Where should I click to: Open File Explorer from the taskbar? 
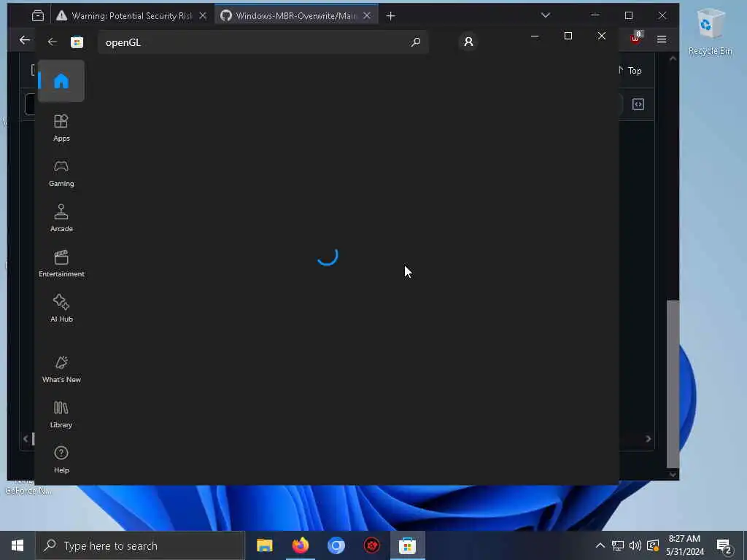pos(264,545)
